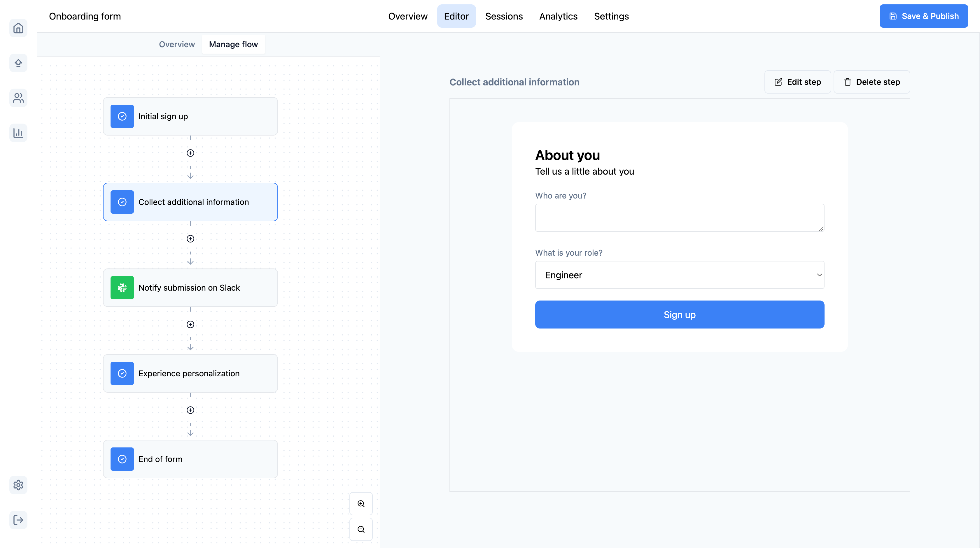Click the Edit step button
This screenshot has height=548, width=980.
pos(797,82)
